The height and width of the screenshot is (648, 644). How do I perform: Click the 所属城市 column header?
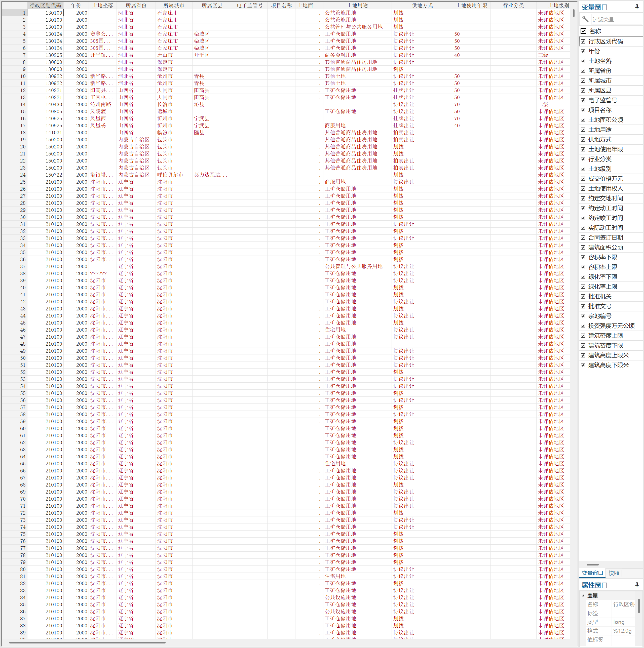[173, 5]
